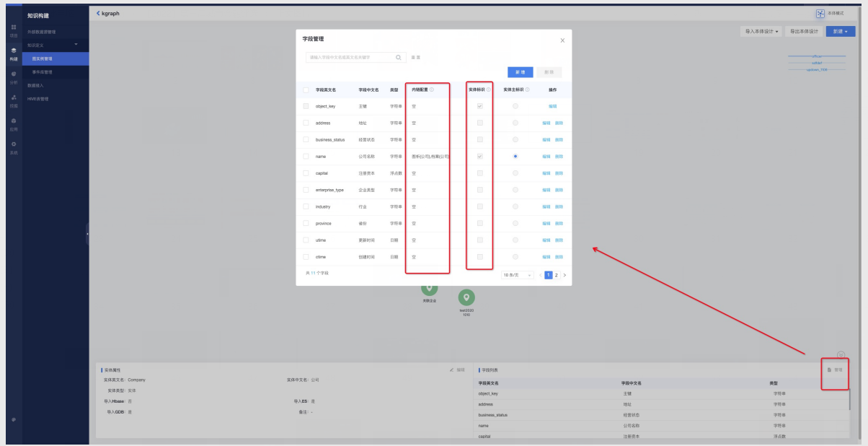Select the row checkbox for address
Image resolution: width=868 pixels, height=446 pixels.
pyautogui.click(x=306, y=123)
